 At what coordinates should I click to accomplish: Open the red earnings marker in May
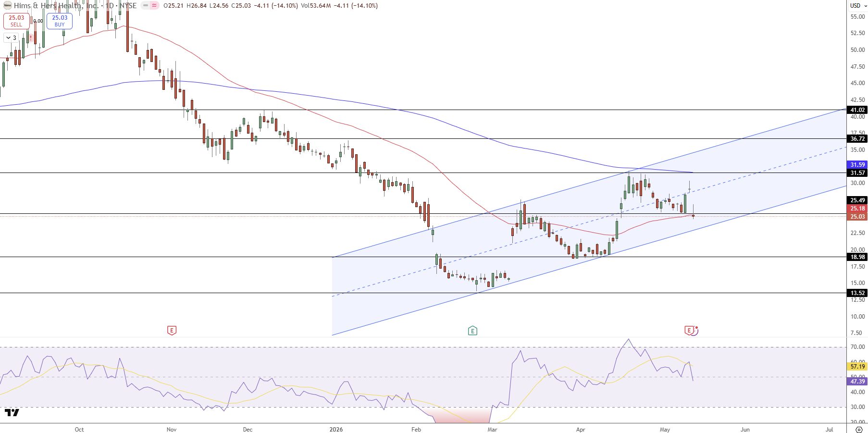[x=690, y=330]
